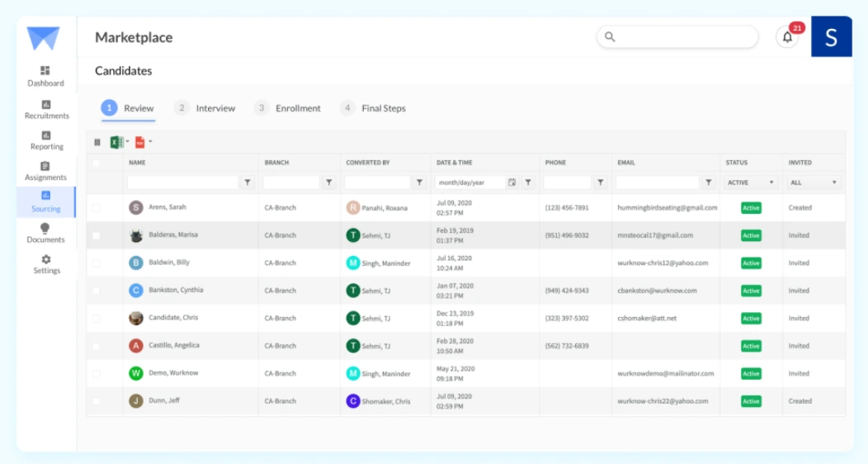868x464 pixels.
Task: Click the PDF export icon
Action: (x=140, y=142)
